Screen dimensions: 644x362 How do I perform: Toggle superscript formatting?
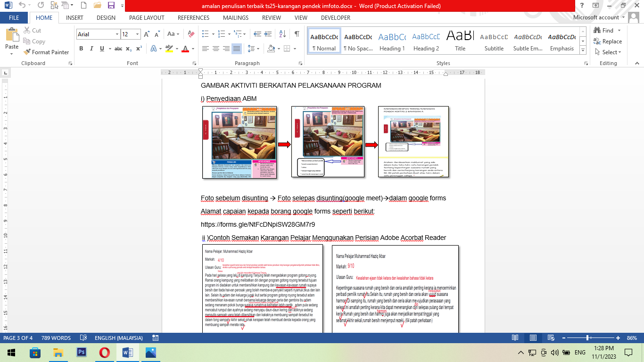139,49
